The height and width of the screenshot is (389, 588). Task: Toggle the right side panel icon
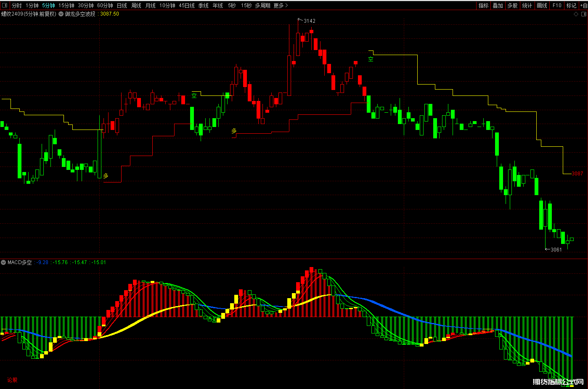584,14
